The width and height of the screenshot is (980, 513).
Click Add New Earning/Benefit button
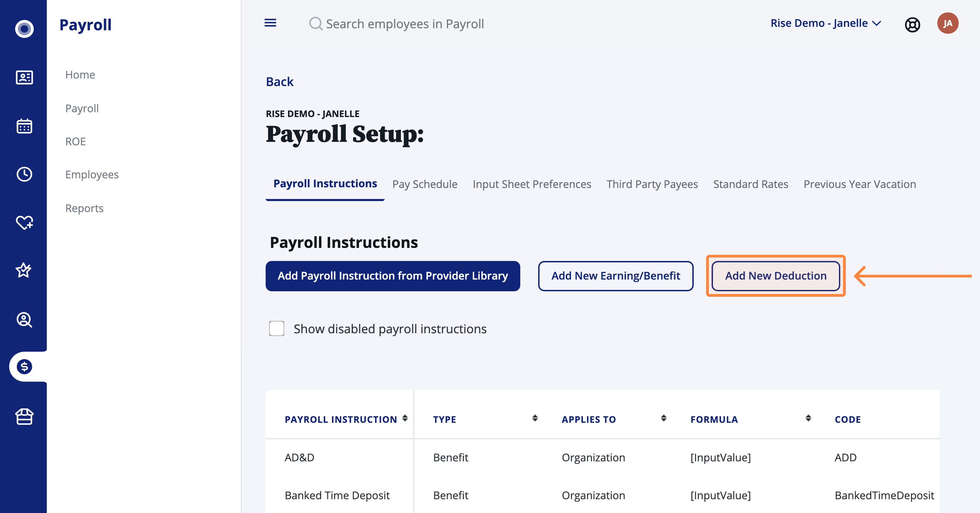click(x=615, y=276)
